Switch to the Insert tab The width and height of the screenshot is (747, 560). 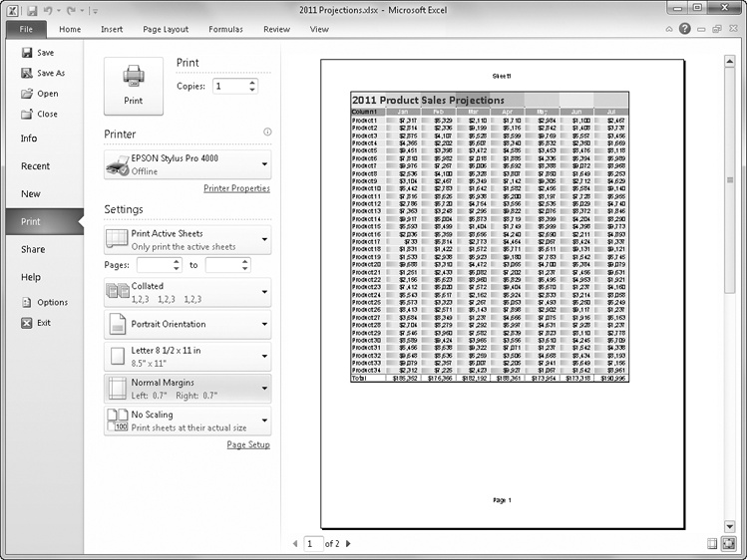pos(112,29)
